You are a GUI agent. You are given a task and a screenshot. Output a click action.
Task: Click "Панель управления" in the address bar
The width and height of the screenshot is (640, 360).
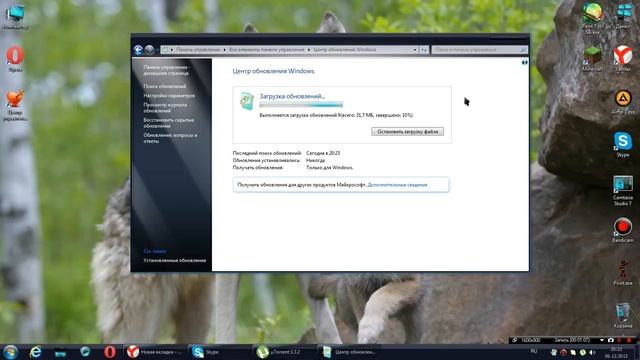click(x=198, y=49)
